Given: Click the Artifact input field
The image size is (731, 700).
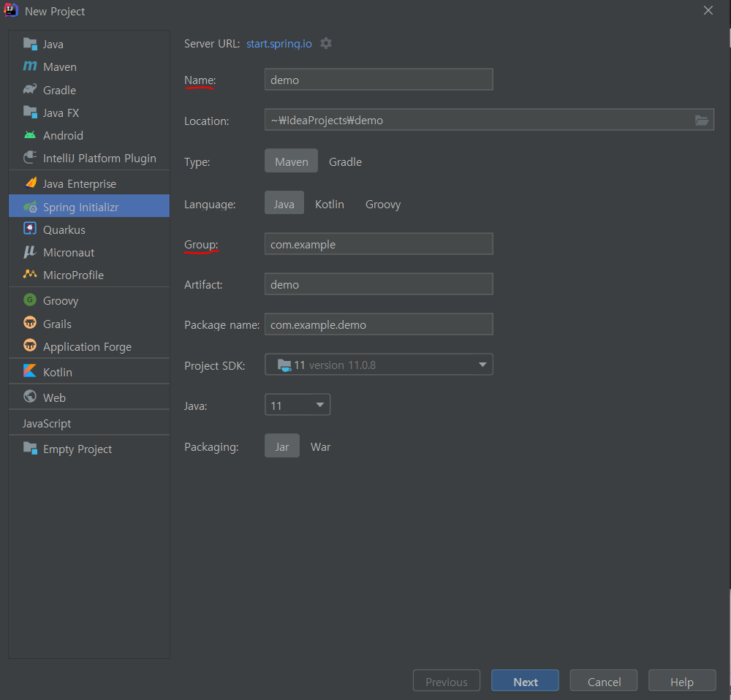Looking at the screenshot, I should click(379, 284).
